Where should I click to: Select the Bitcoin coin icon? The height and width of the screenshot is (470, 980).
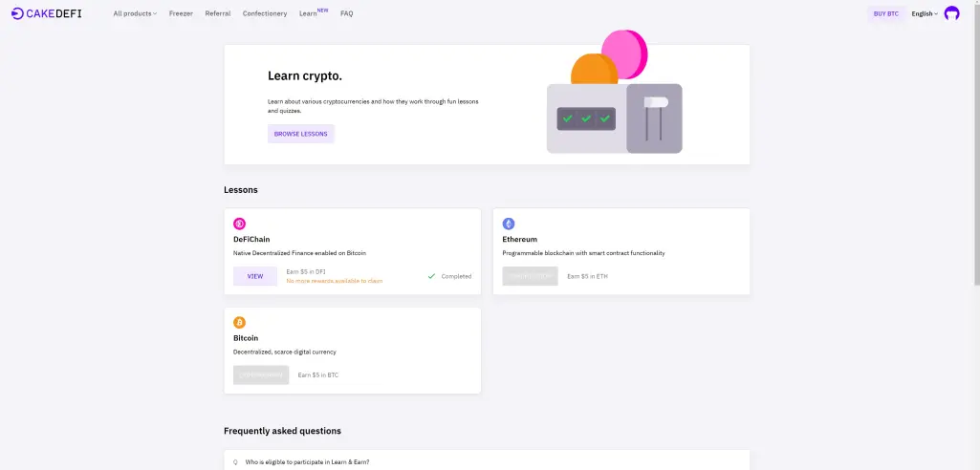click(x=239, y=322)
